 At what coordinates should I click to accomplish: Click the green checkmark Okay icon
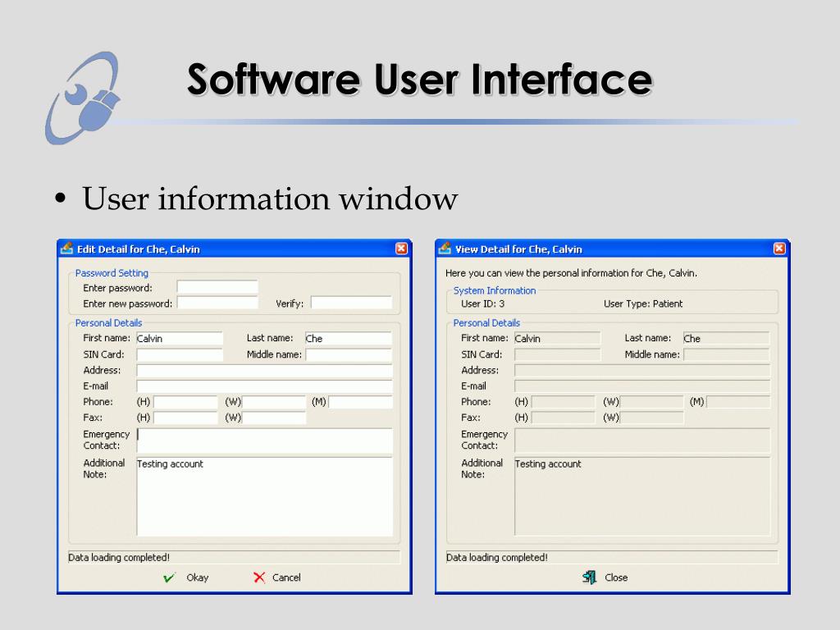tap(169, 577)
